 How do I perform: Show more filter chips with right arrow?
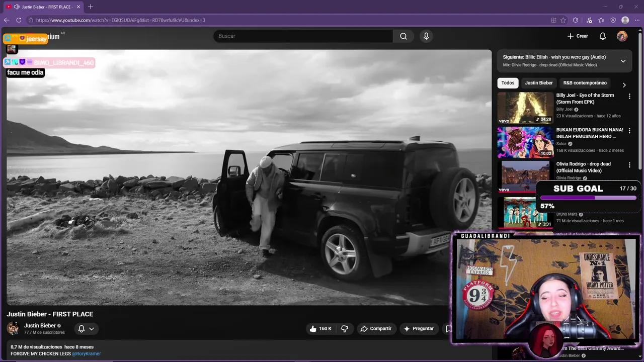click(624, 85)
